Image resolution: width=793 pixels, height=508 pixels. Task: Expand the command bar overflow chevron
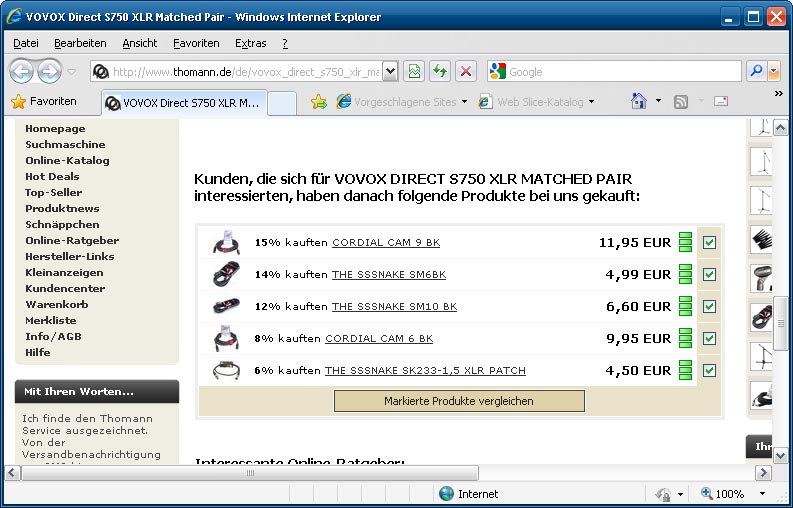[779, 93]
